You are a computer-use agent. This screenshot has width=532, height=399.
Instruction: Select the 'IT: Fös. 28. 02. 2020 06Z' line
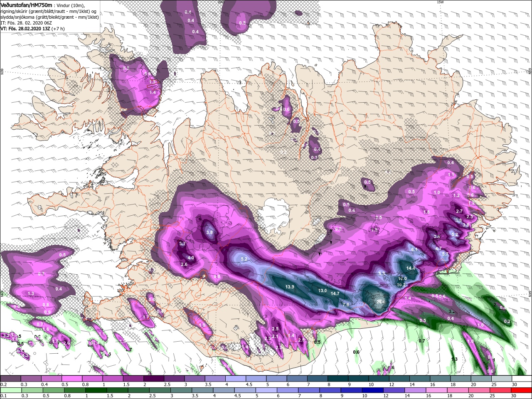pos(26,23)
